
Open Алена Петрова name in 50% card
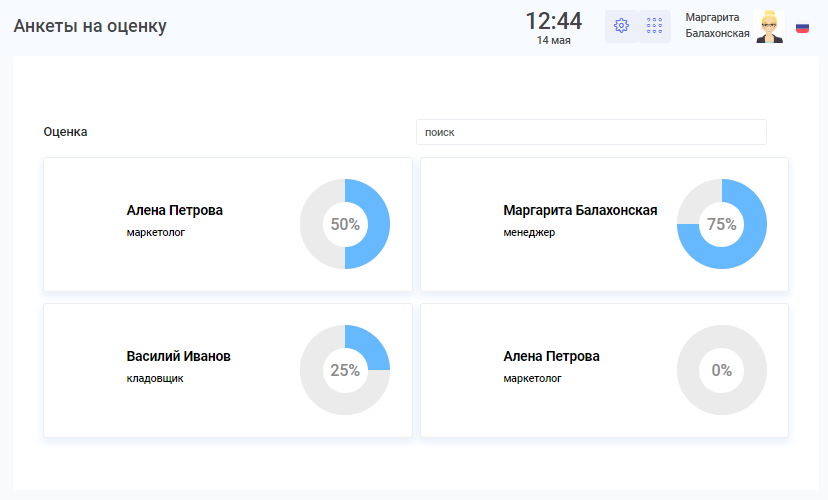point(175,211)
